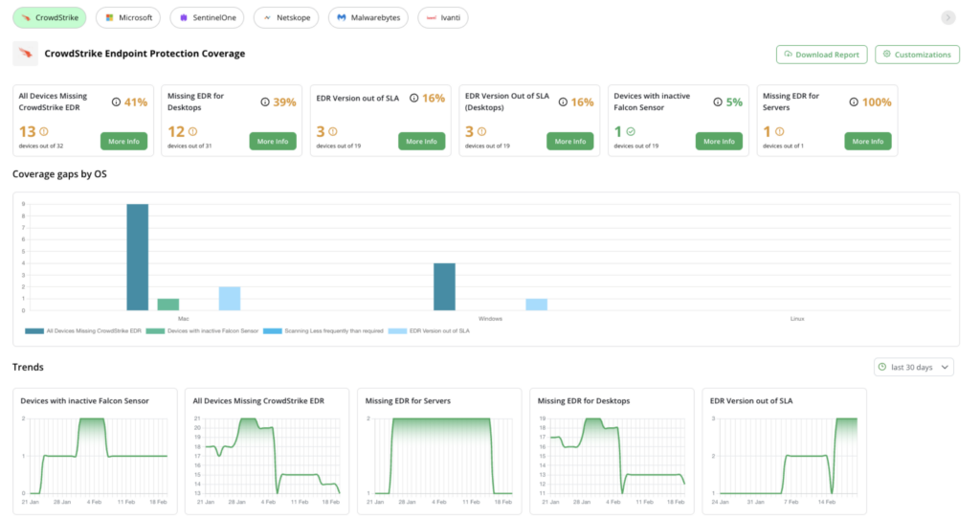This screenshot has height=520, width=980.
Task: Switch to the Netskope tab
Action: pyautogui.click(x=286, y=17)
